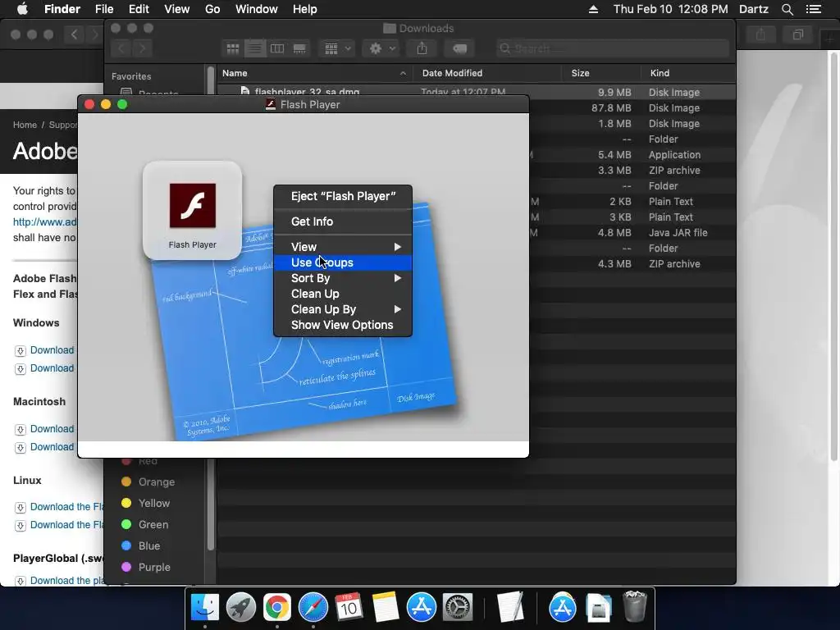Screen dimensions: 840x630
Task: Open the Window menu
Action: [257, 9]
